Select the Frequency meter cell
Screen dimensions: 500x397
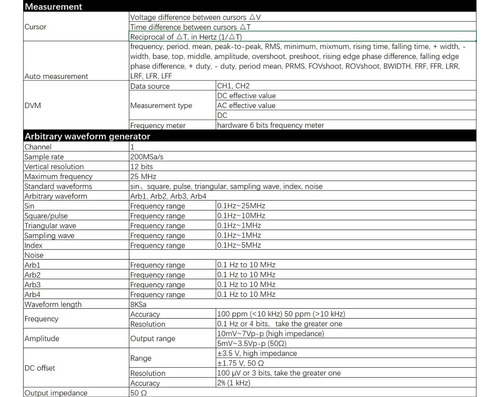172,125
